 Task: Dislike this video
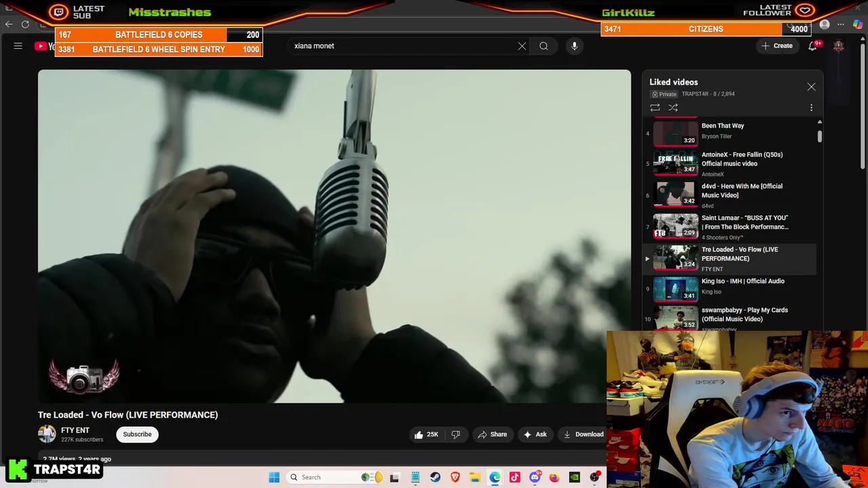[456, 434]
